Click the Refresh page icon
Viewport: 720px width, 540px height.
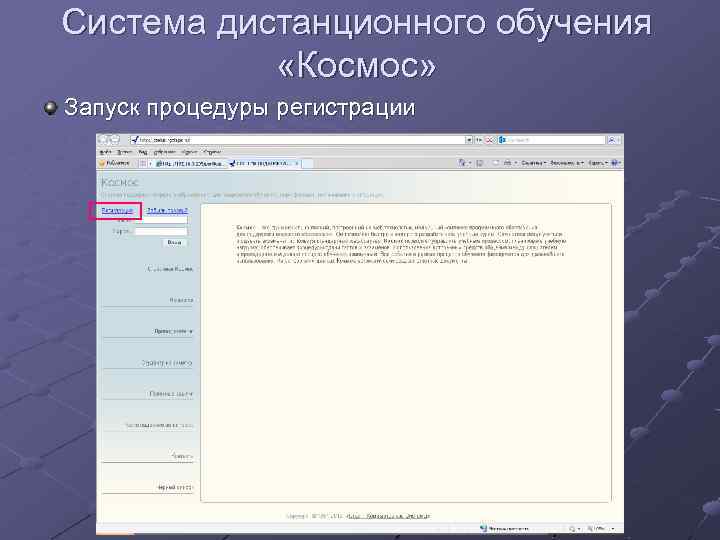[478, 140]
